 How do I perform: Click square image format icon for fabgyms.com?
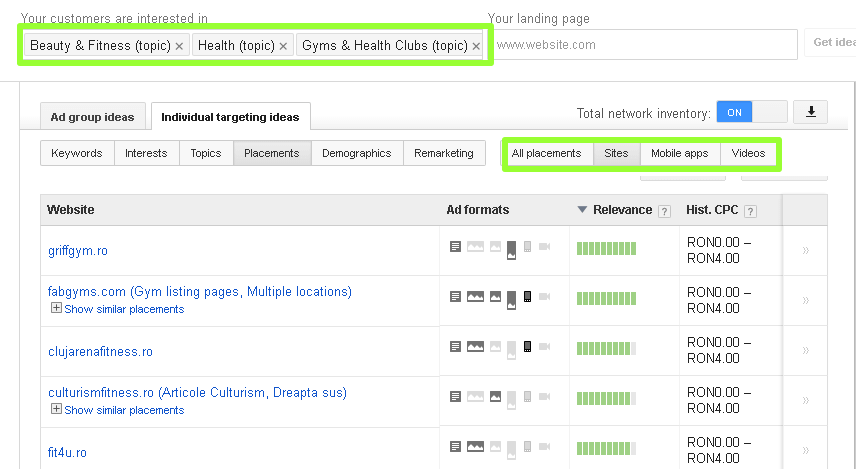click(x=495, y=296)
